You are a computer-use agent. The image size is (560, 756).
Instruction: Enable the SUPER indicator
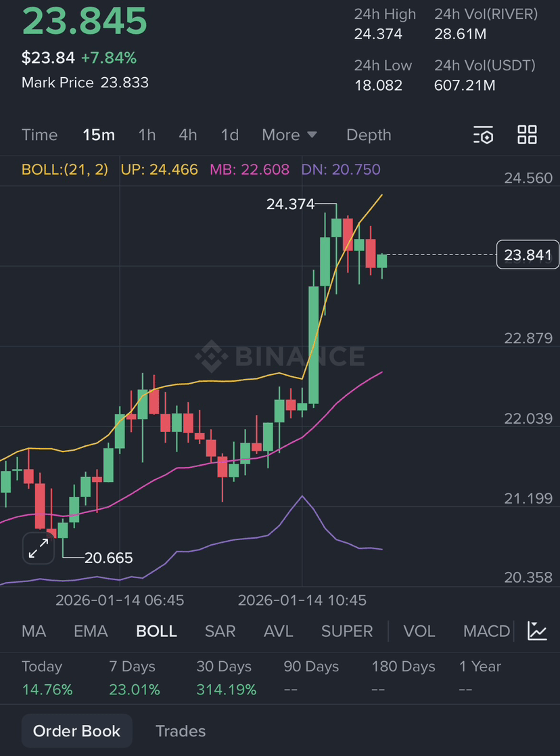347,631
